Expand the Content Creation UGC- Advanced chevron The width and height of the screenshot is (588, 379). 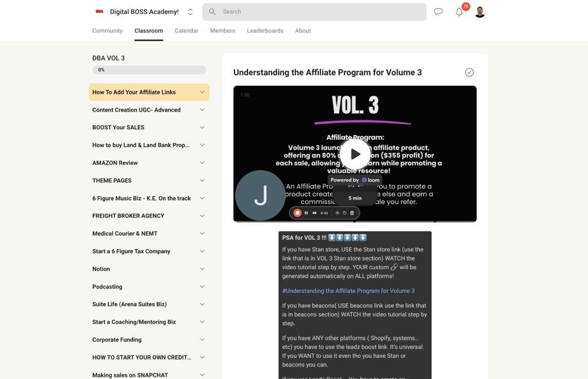point(202,110)
